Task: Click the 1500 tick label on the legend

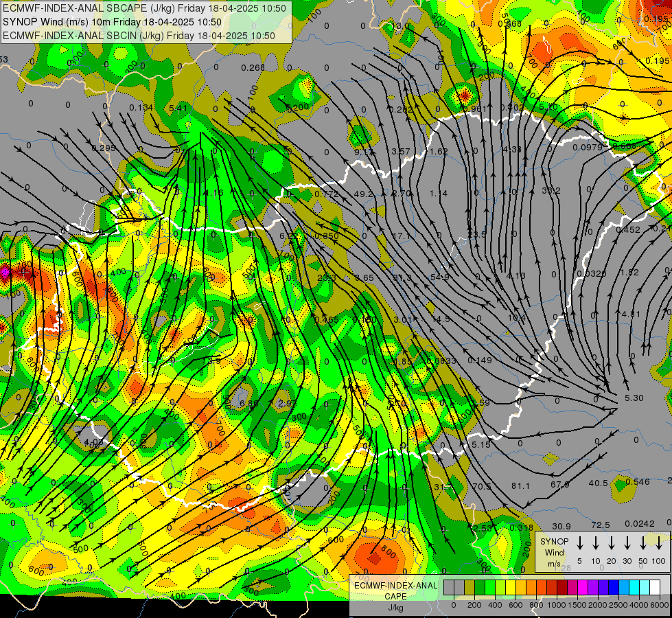Action: [x=577, y=605]
